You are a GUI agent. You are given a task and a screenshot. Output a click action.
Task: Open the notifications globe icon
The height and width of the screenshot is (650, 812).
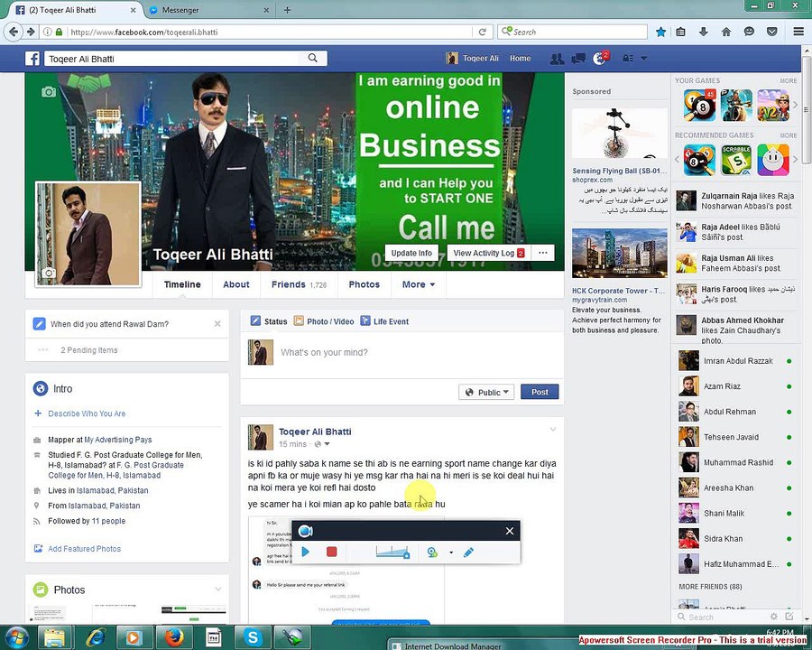pos(600,59)
